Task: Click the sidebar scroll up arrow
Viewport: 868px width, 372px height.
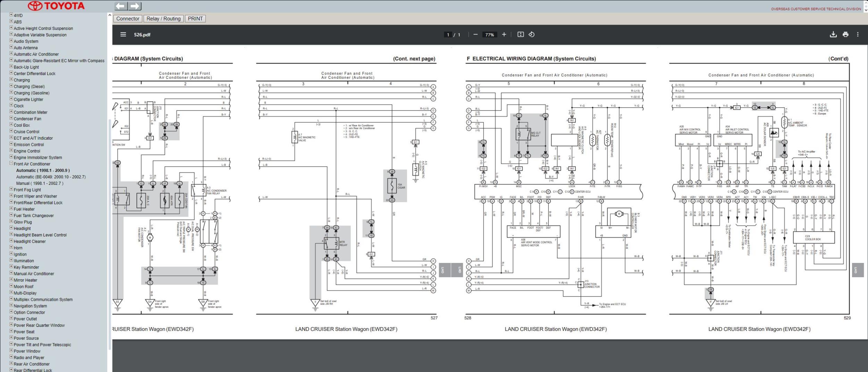Action: point(110,15)
